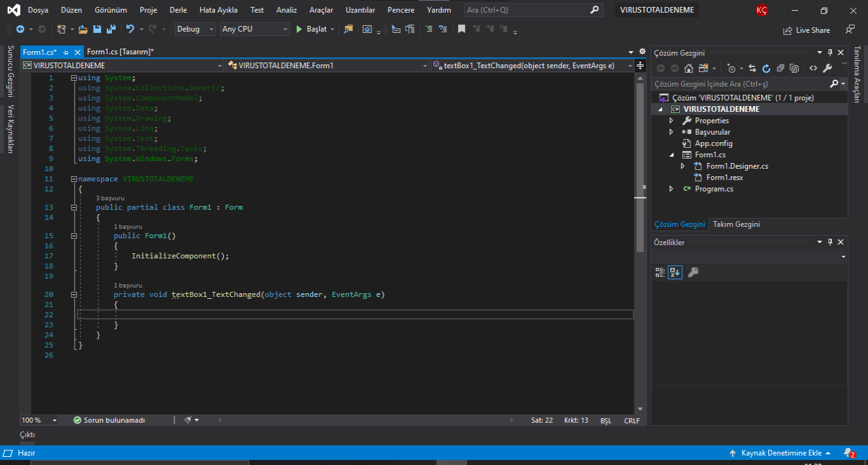Click the pending changes filter clock icon
The height and width of the screenshot is (465, 868).
tap(731, 68)
